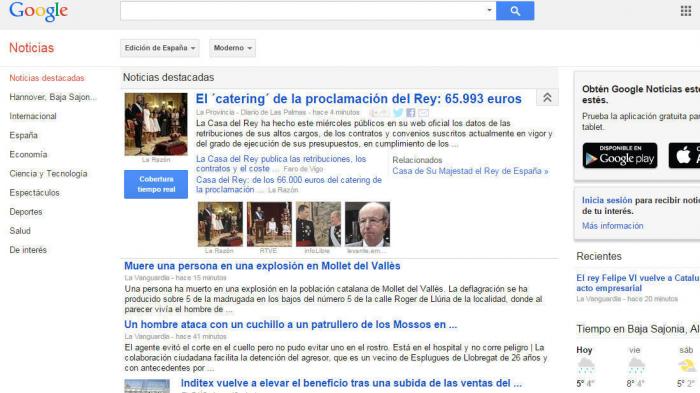Click "La Vanguardia - hace 41 minutos" byline
Image resolution: width=700 pixels, height=393 pixels.
click(x=175, y=336)
